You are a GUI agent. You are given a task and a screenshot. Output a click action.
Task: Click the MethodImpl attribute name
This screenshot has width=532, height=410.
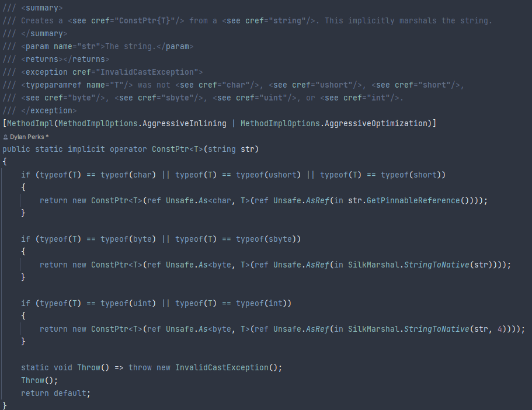pos(30,124)
